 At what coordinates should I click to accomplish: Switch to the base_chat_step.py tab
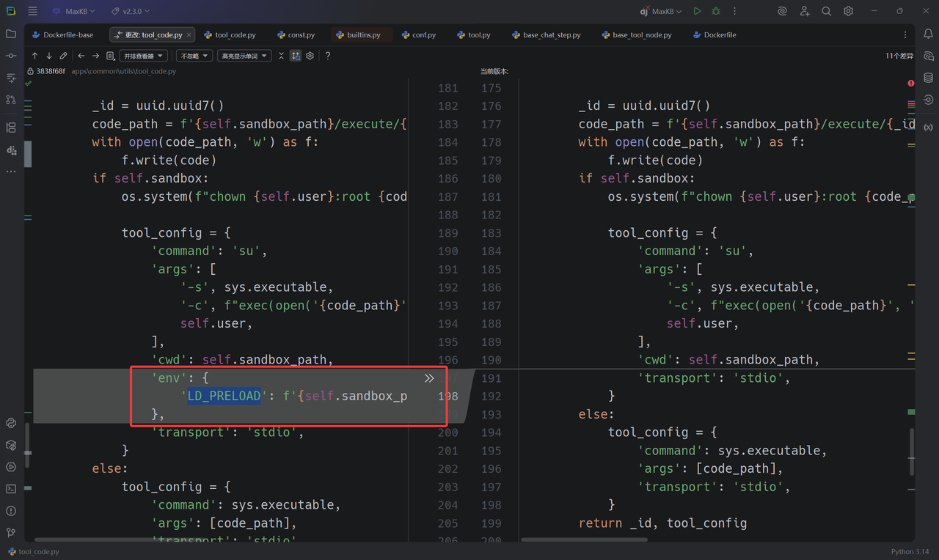551,34
